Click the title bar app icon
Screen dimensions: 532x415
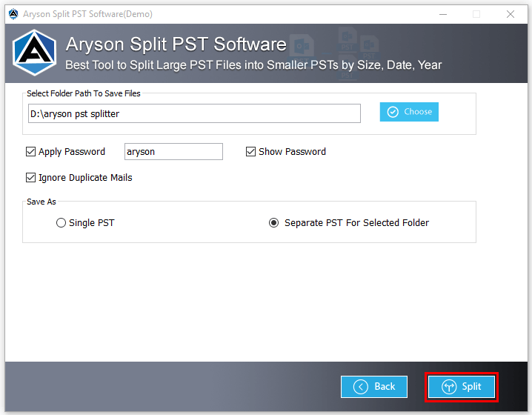[13, 14]
